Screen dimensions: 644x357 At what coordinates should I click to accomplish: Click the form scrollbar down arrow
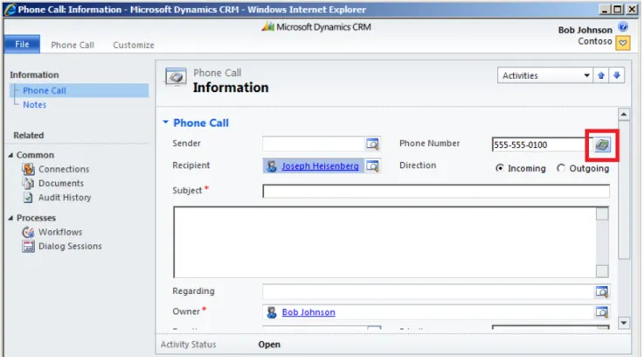point(623,323)
